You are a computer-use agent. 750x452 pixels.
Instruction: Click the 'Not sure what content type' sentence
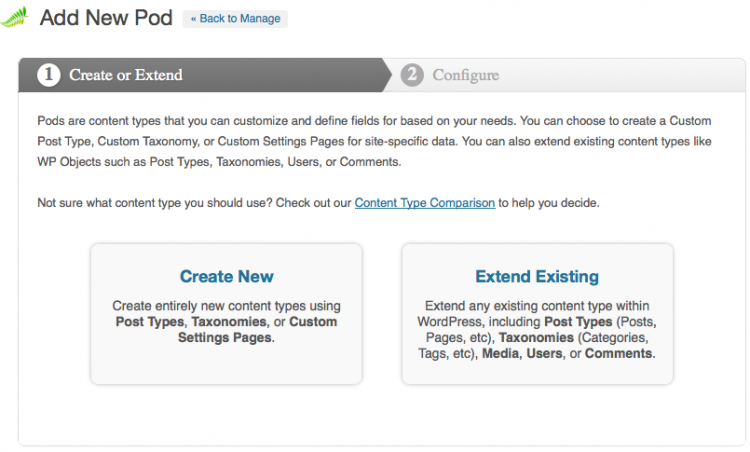318,203
